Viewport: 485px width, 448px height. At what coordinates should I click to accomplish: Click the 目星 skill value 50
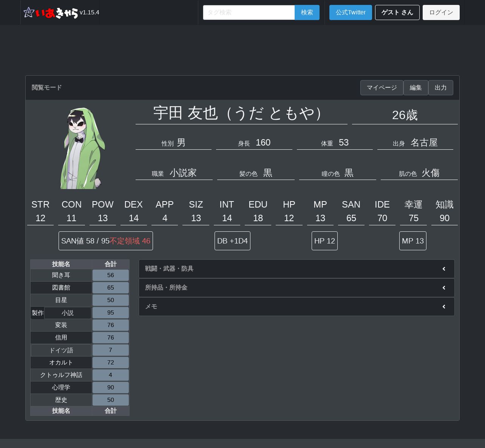coord(111,300)
